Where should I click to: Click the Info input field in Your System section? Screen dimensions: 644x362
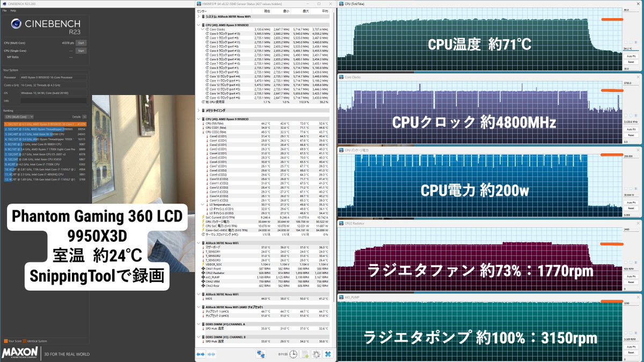click(54, 100)
